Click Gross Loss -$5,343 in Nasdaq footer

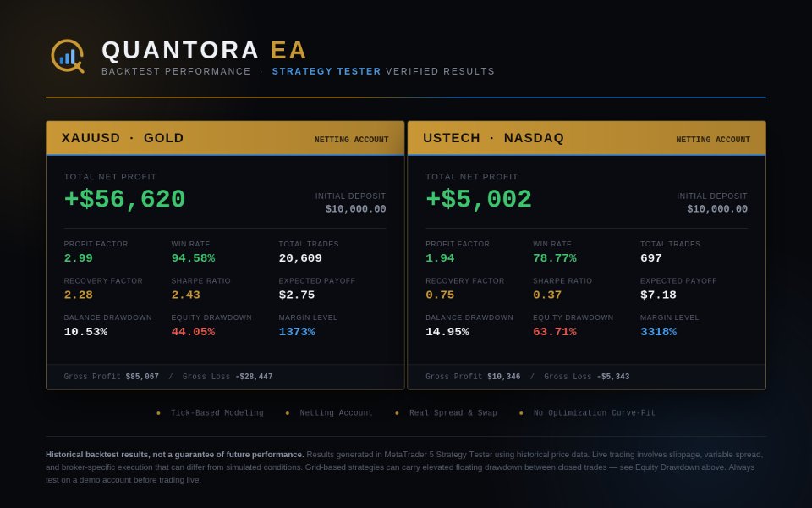[x=587, y=377]
